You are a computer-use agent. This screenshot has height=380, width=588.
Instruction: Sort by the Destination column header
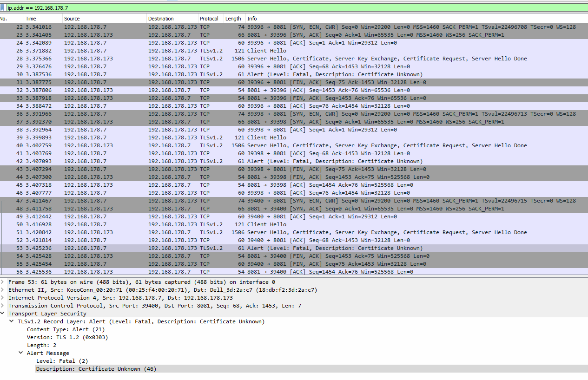click(x=172, y=19)
